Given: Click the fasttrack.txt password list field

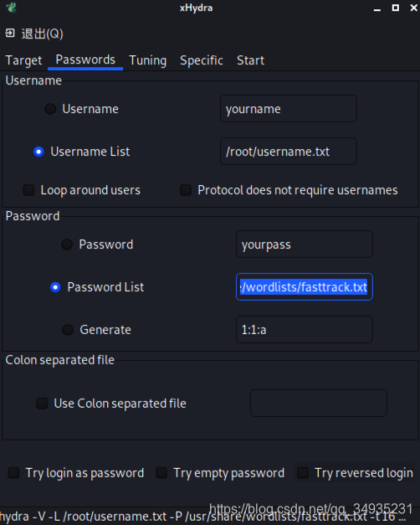Looking at the screenshot, I should [x=305, y=287].
